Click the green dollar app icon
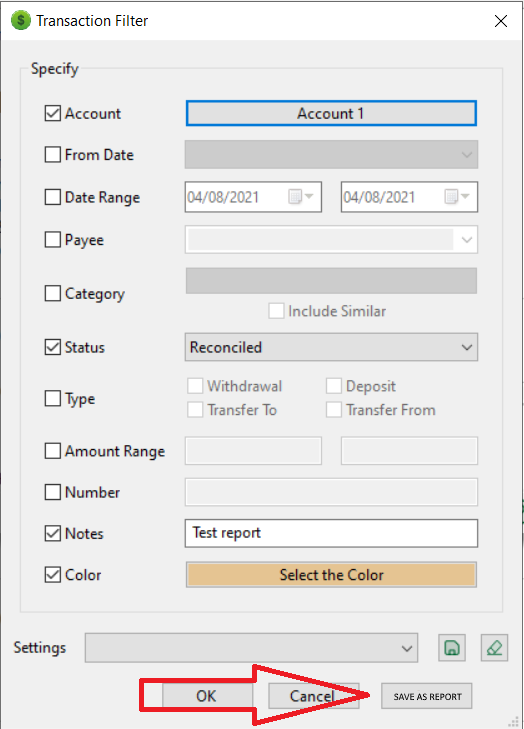 (x=20, y=20)
